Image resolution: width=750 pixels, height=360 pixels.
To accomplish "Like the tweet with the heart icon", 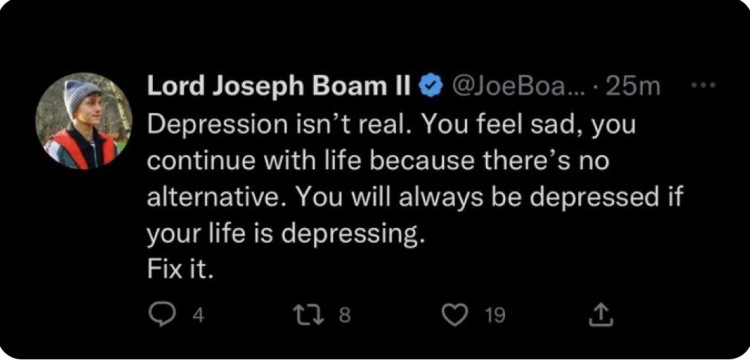I will point(453,316).
